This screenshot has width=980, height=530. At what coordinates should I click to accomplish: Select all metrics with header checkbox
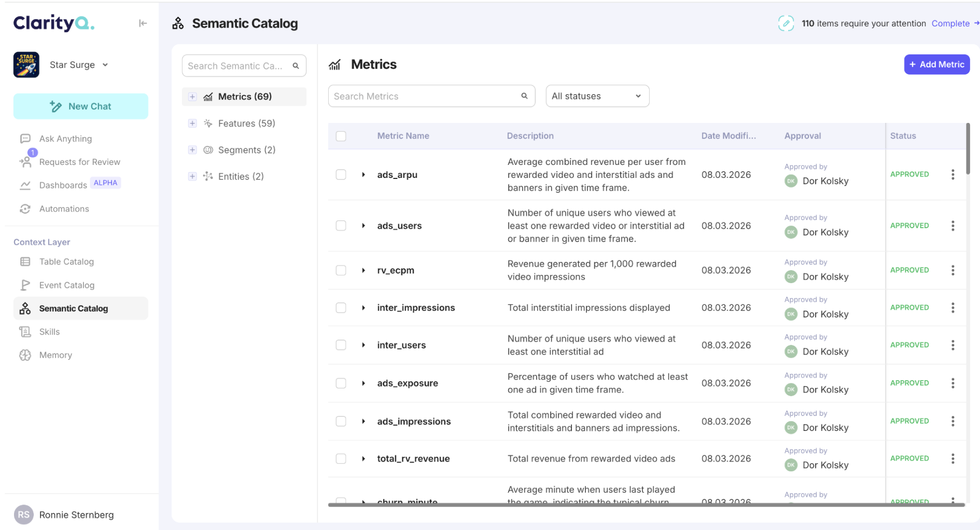point(341,136)
